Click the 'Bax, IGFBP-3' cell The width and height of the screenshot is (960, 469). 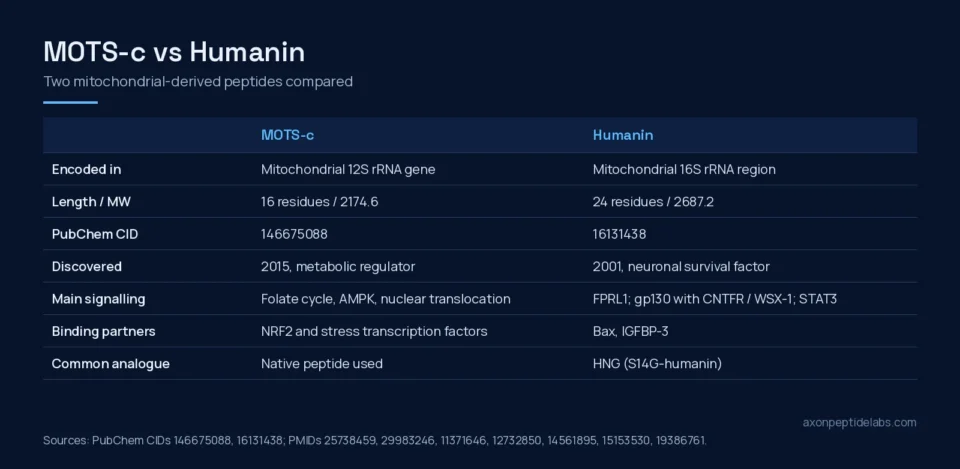[630, 332]
